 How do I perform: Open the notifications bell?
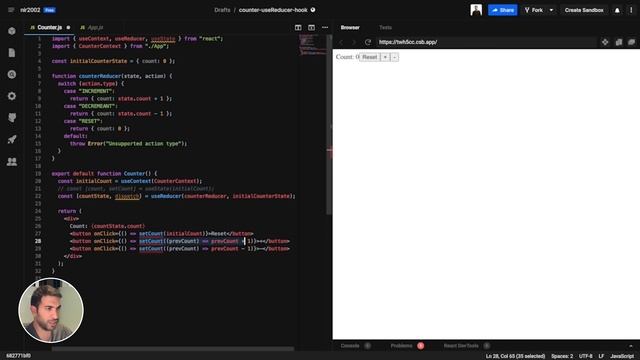617,10
